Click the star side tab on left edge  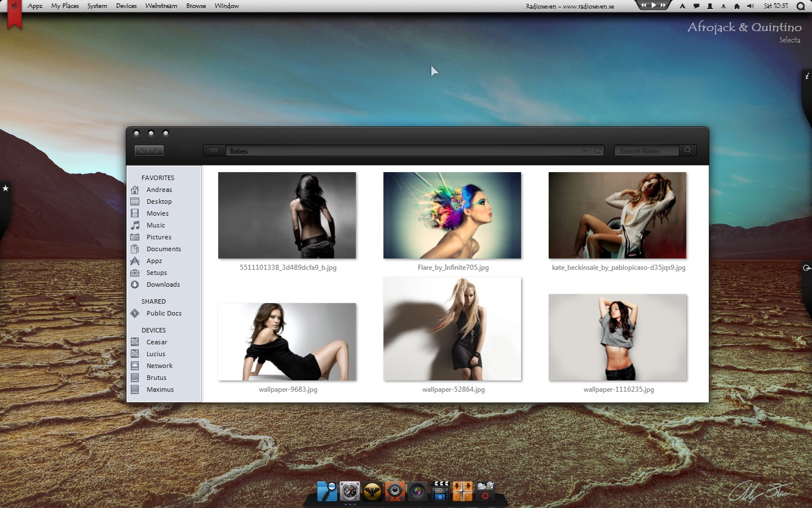point(5,188)
